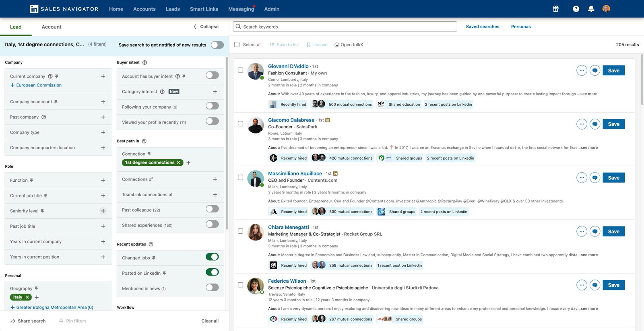644x331 pixels.
Task: Open more options for Giacomo Calabrese
Action: 582,124
